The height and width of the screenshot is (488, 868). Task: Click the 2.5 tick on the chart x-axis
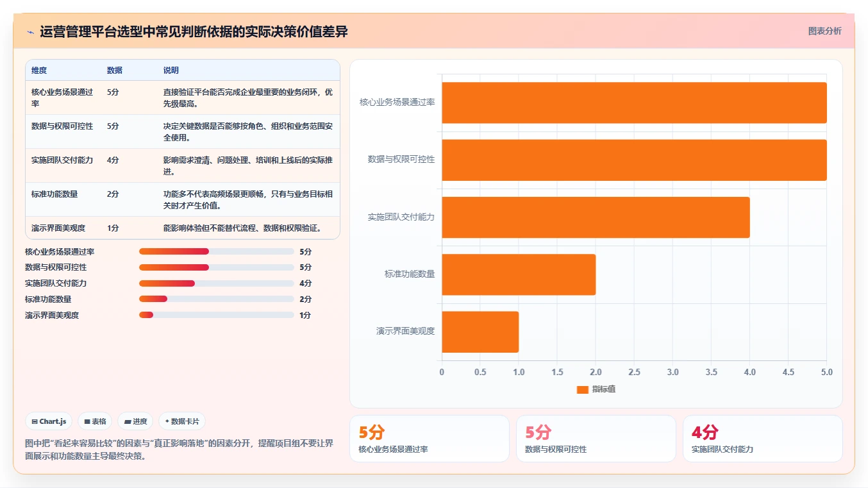(x=634, y=372)
